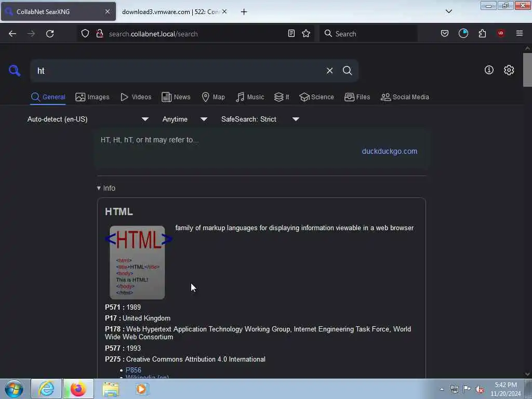Open SearXNG preferences gear
Image resolution: width=532 pixels, height=399 pixels.
509,70
